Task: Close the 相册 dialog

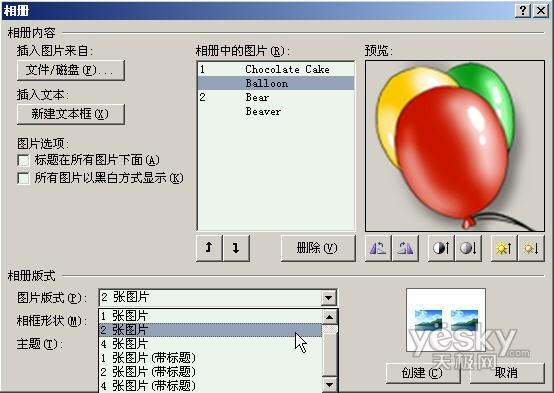Action: [541, 11]
